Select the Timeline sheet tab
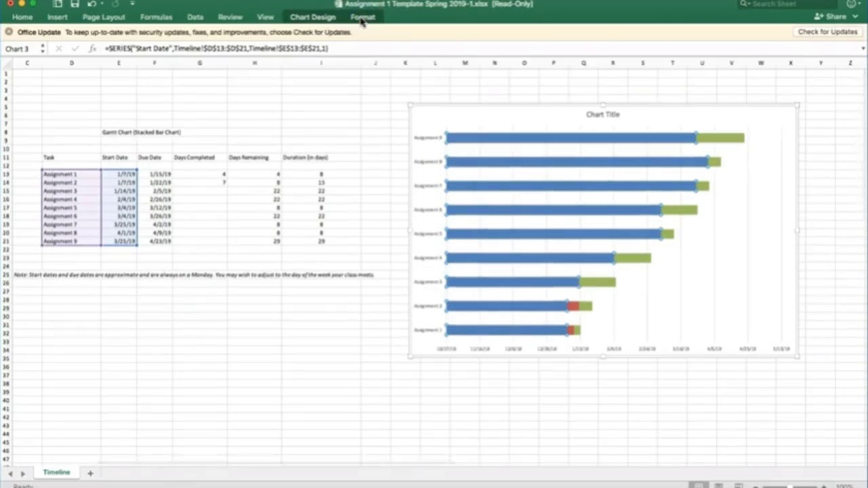The height and width of the screenshot is (488, 868). point(56,472)
